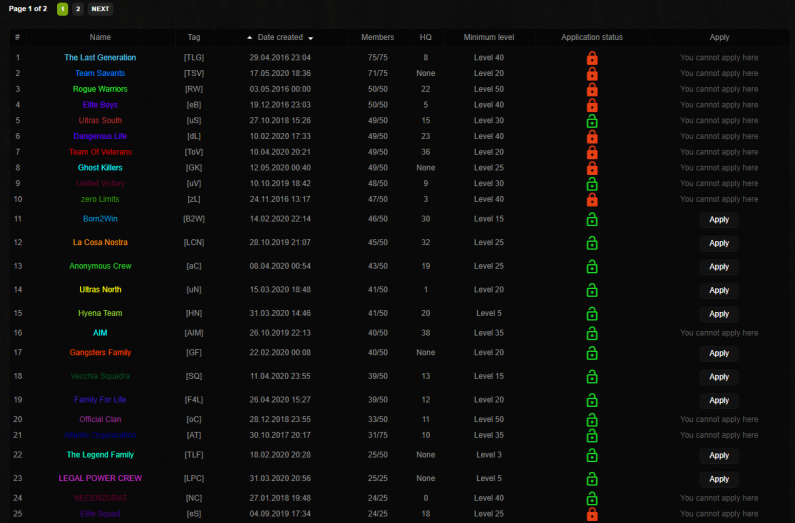The height and width of the screenshot is (523, 795).
Task: Open the Gangsters Family clan page
Action: click(100, 353)
